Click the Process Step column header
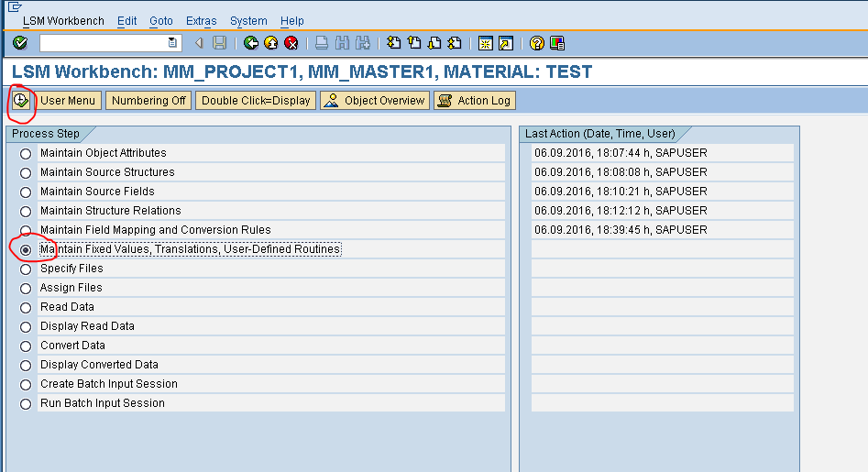Image resolution: width=868 pixels, height=472 pixels. click(46, 134)
